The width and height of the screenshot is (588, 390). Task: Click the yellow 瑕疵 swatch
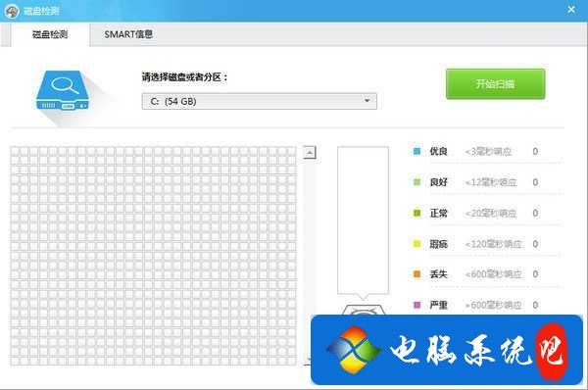(416, 244)
